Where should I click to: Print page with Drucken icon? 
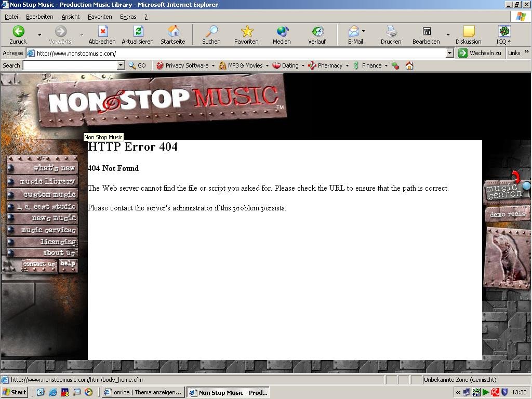391,32
